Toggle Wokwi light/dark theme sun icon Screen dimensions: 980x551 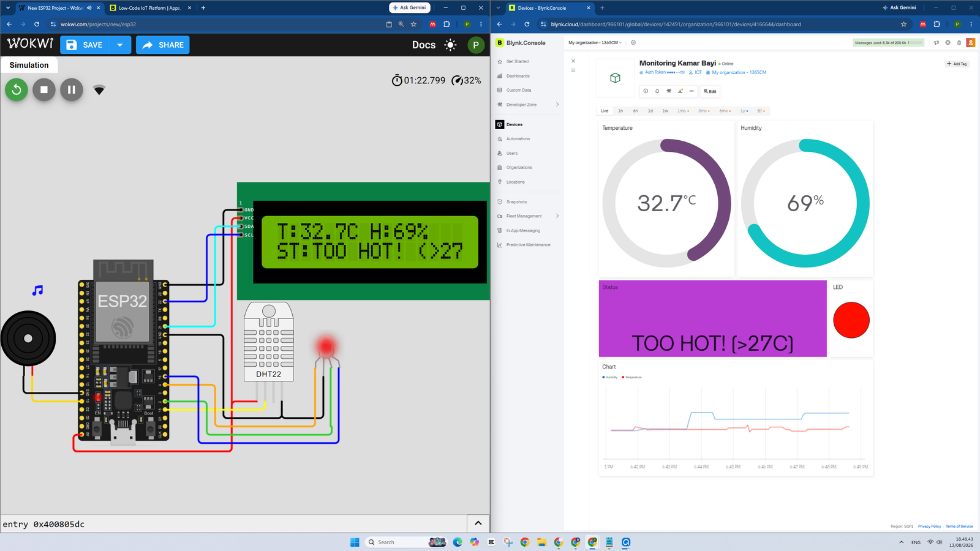click(x=450, y=45)
